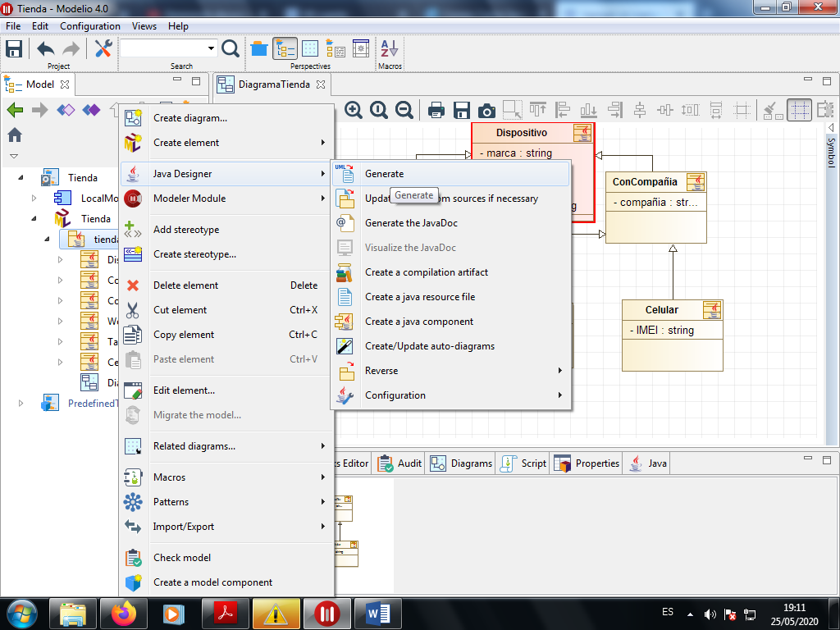The image size is (840, 630).
Task: Open Microsoft Word from the taskbar
Action: (377, 614)
